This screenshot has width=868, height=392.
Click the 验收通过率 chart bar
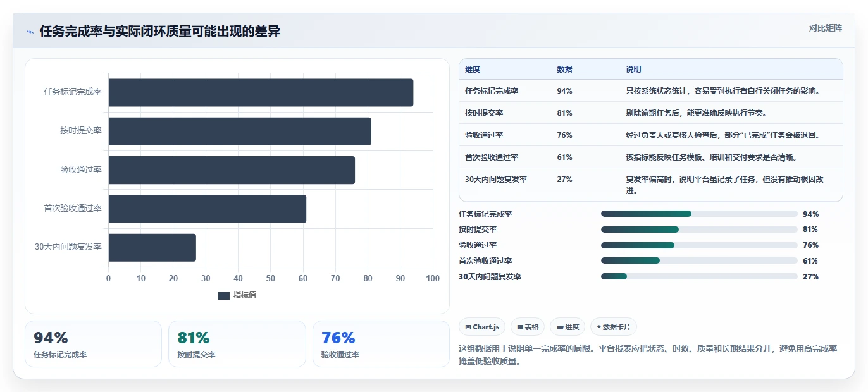(x=232, y=170)
